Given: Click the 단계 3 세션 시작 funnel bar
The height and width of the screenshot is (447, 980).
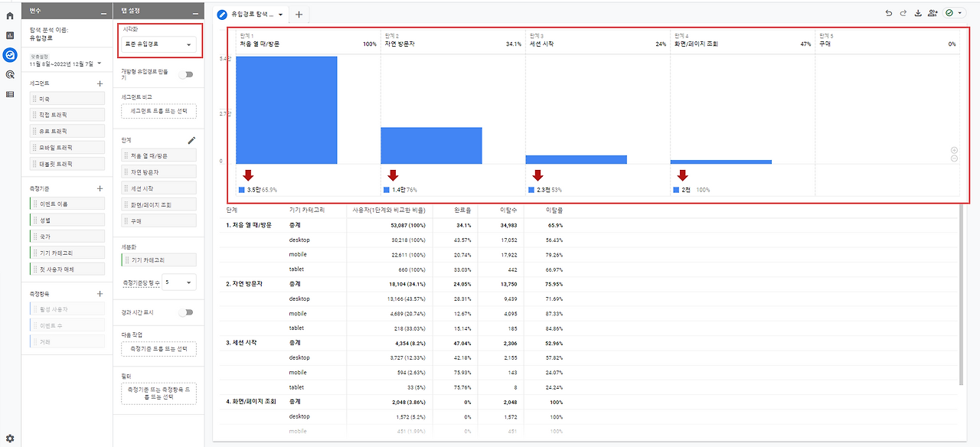Looking at the screenshot, I should pos(576,159).
